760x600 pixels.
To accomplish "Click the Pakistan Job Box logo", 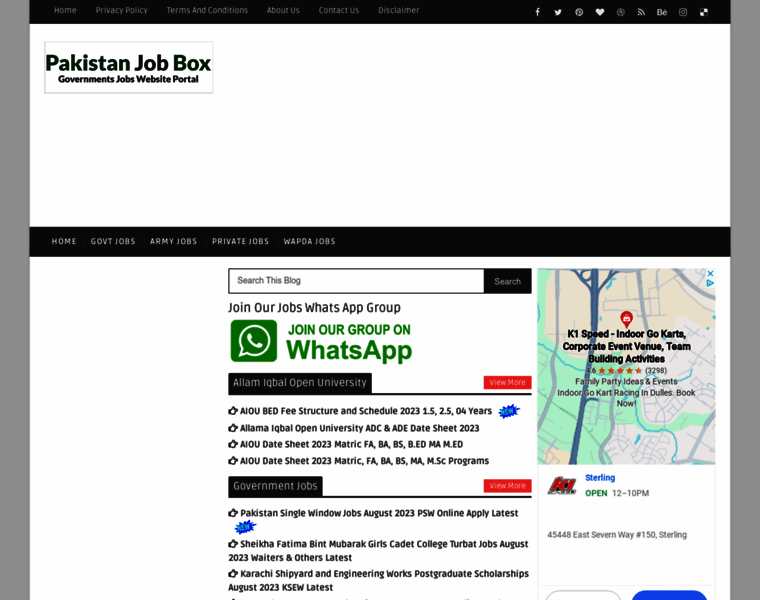I will coord(128,67).
